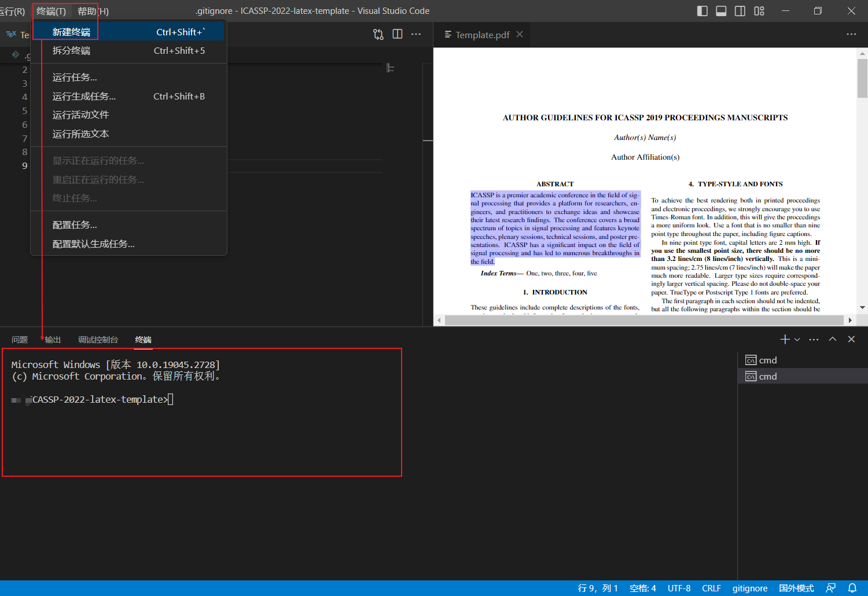Choose 新建终端 from the menu

tap(128, 32)
